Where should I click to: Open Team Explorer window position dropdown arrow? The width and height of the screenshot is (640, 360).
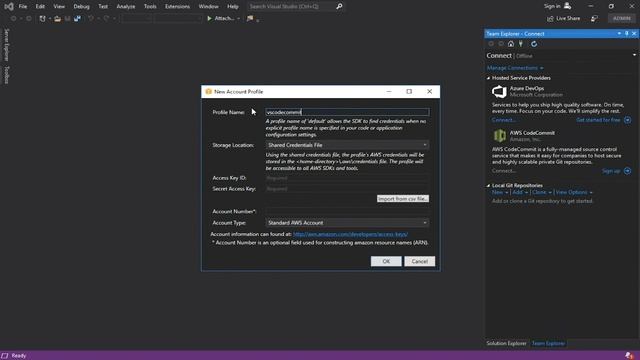click(619, 33)
